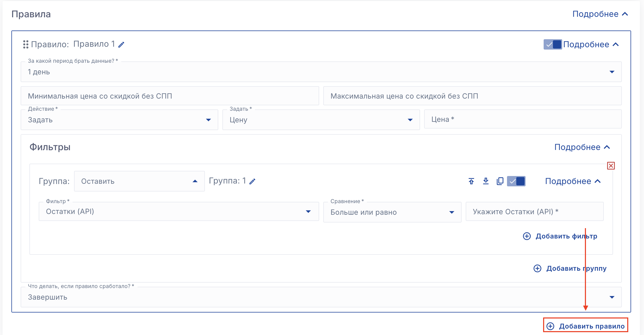Image resolution: width=644 pixels, height=335 pixels.
Task: Delete the filter group with the red X
Action: pyautogui.click(x=611, y=166)
